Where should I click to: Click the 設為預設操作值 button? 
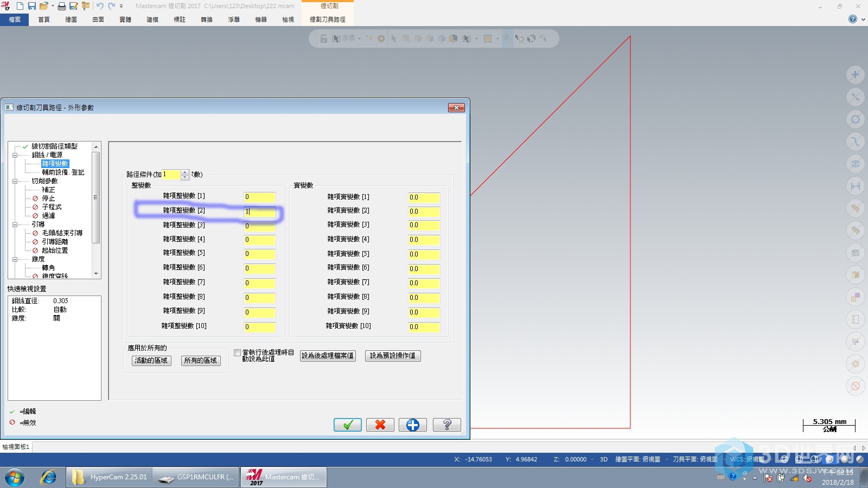point(393,356)
